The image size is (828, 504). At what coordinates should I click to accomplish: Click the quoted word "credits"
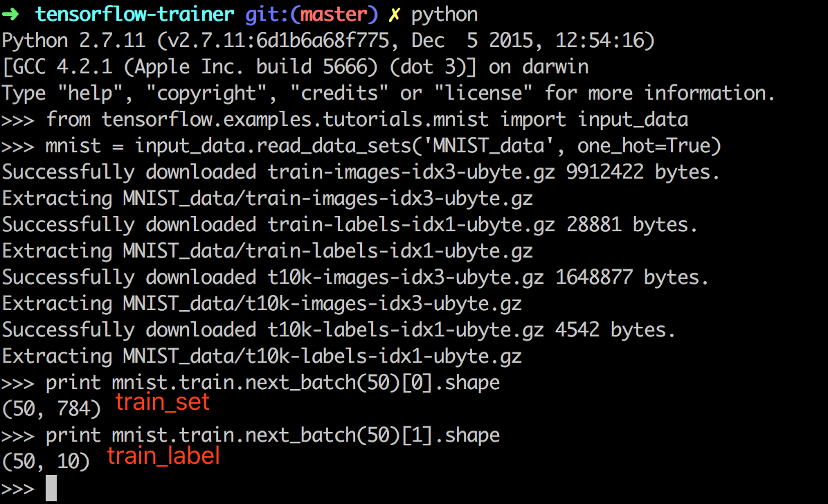[339, 93]
